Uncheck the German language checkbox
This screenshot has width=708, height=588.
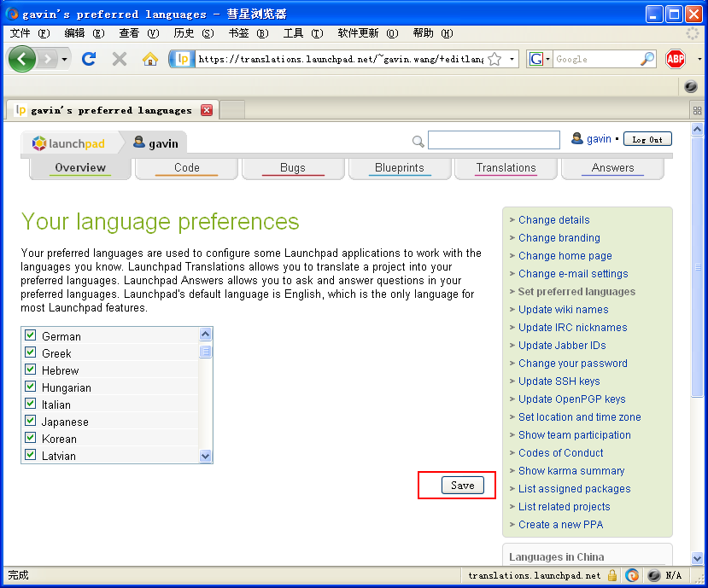(31, 336)
